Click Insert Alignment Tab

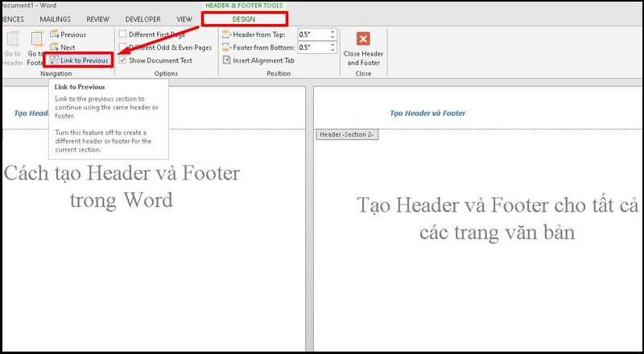(x=258, y=60)
